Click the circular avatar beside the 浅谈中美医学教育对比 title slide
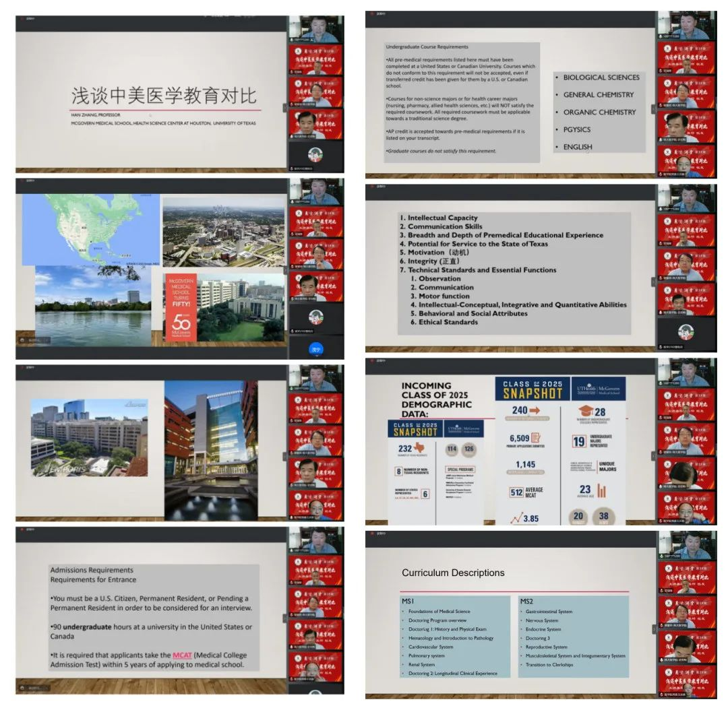The image size is (728, 710). click(x=315, y=155)
